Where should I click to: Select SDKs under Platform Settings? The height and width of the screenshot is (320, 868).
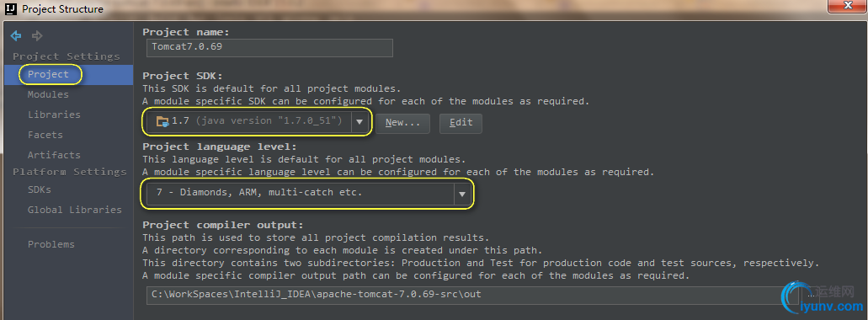(x=40, y=189)
